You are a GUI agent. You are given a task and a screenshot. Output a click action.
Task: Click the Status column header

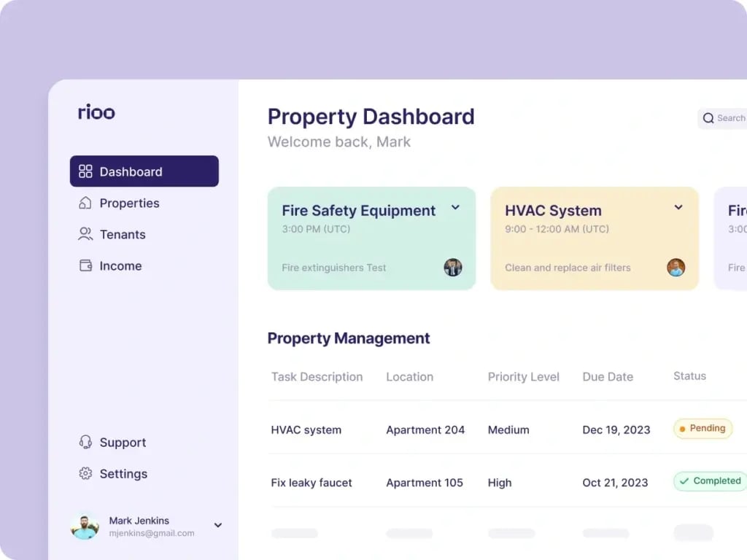click(x=690, y=376)
